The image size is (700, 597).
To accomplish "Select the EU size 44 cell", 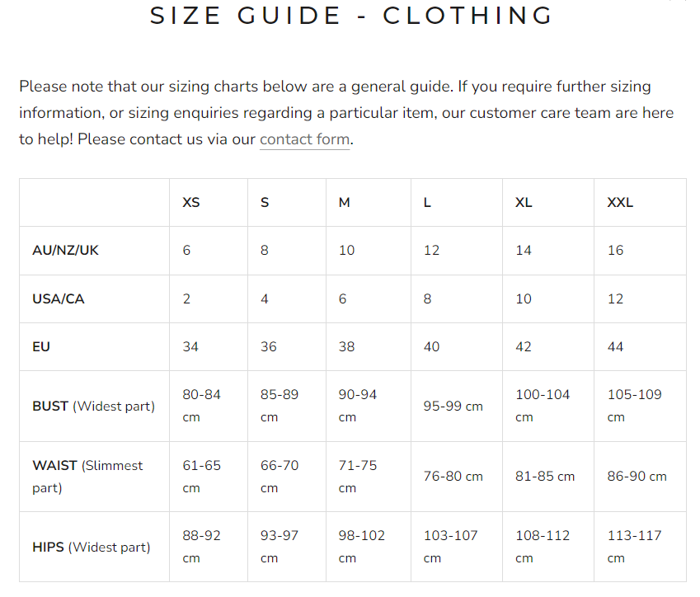I will [616, 346].
